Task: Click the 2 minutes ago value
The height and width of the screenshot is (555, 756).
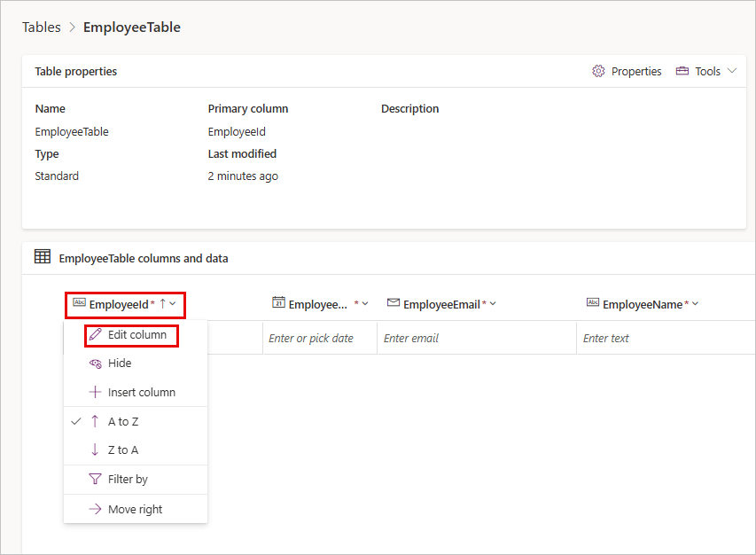Action: (x=243, y=176)
